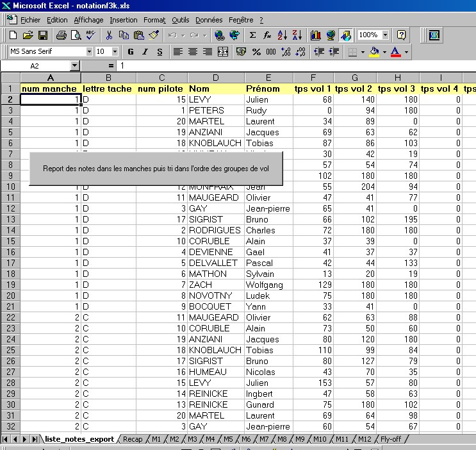This screenshot has height=450, width=476.
Task: Sort ascending with the A-Z icon
Action: (282, 35)
